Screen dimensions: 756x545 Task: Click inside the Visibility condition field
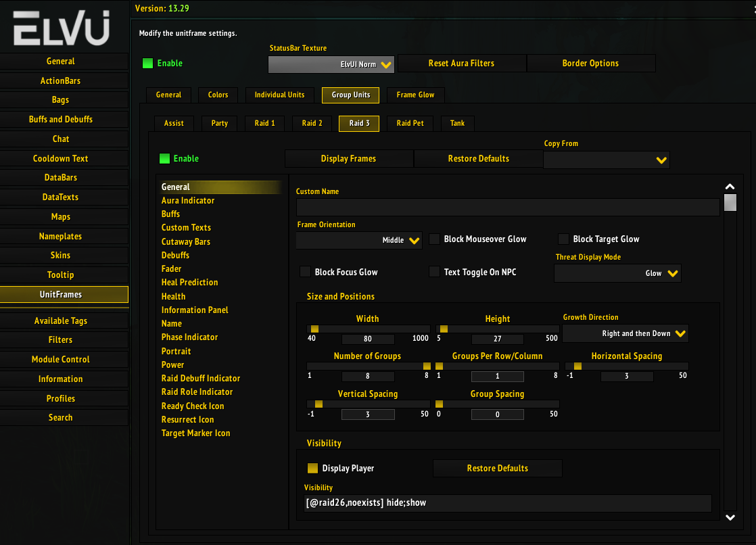[x=507, y=502]
